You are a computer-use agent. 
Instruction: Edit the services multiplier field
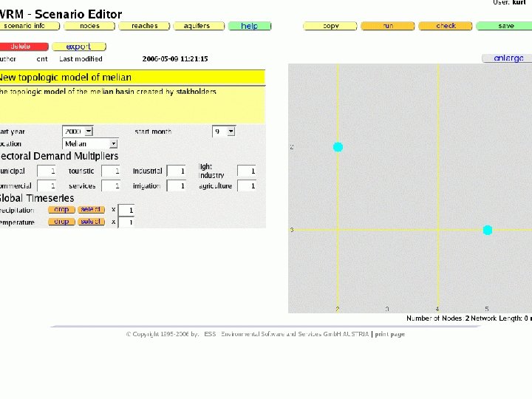111,186
